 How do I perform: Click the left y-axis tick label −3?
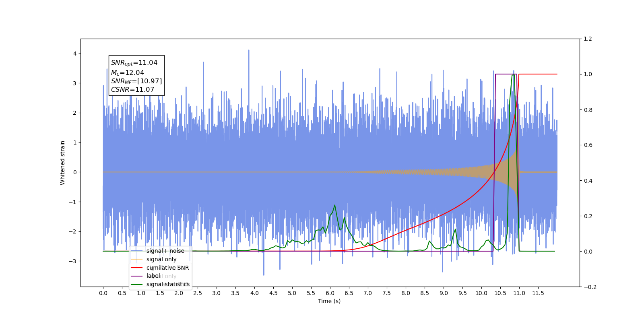point(73,261)
